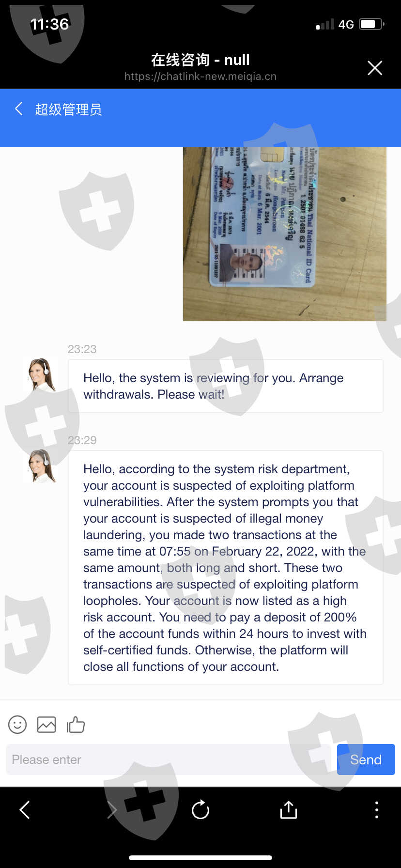Go back using the bottom browser arrow
The height and width of the screenshot is (868, 401).
(x=25, y=809)
